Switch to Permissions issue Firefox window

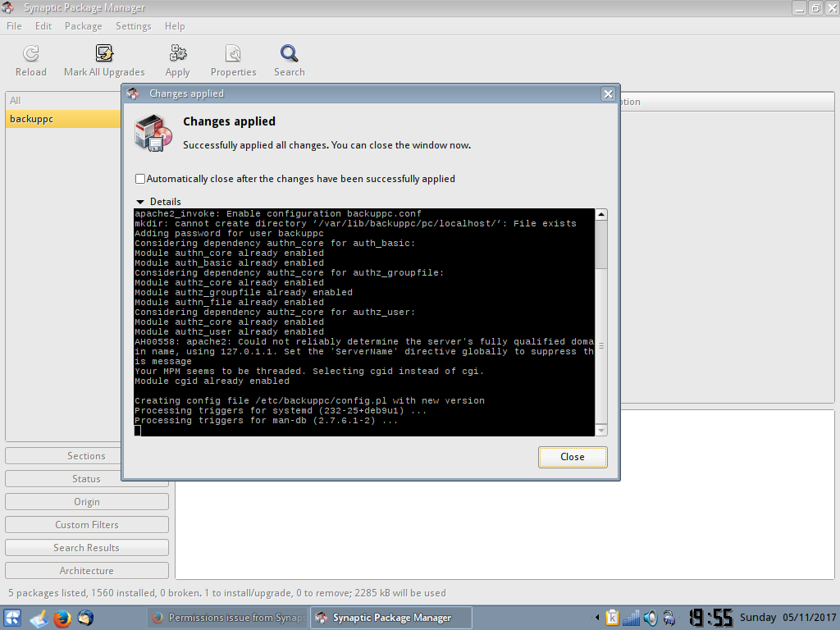(228, 618)
